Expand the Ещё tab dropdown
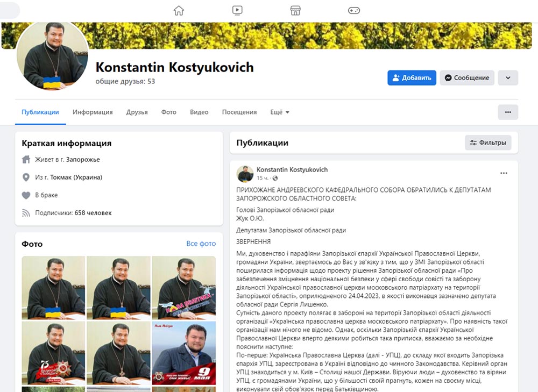538x392 pixels. pyautogui.click(x=280, y=112)
